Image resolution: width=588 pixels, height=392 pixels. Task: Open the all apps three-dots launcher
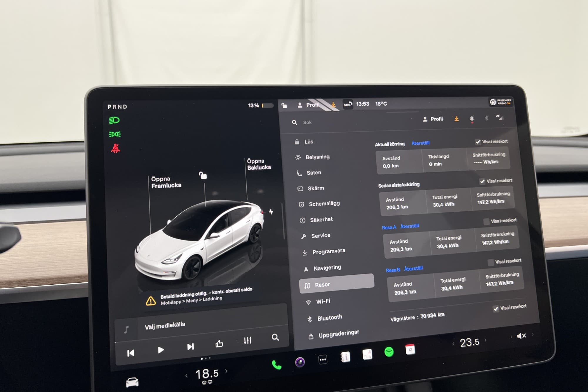pos(323,359)
